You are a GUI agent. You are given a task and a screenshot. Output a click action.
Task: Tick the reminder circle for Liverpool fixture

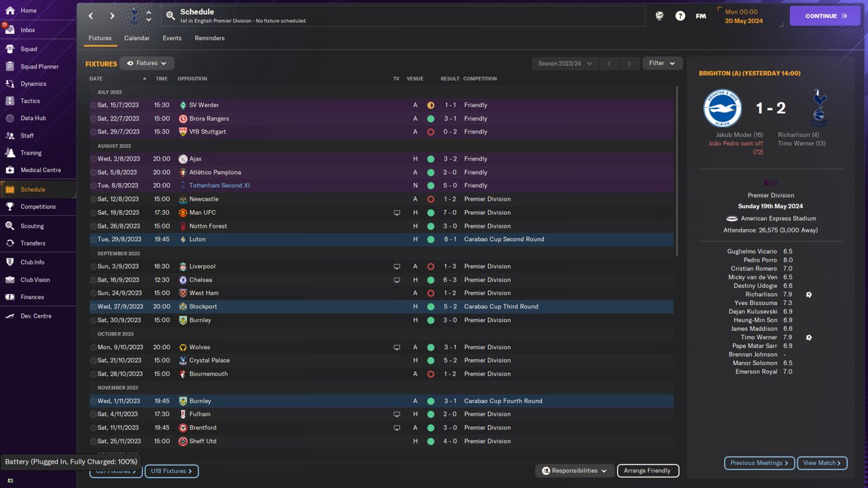coord(94,266)
